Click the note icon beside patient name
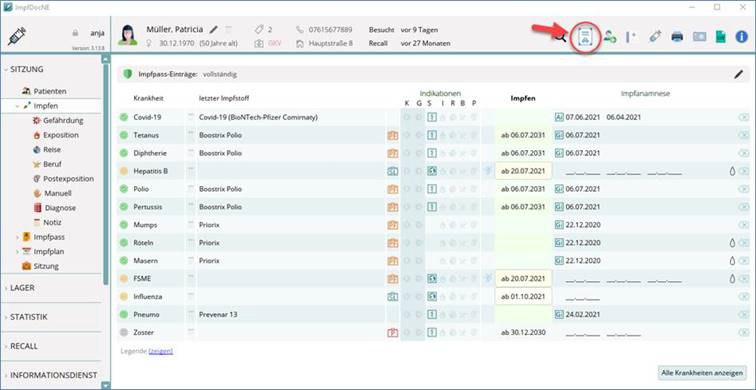 (x=229, y=29)
